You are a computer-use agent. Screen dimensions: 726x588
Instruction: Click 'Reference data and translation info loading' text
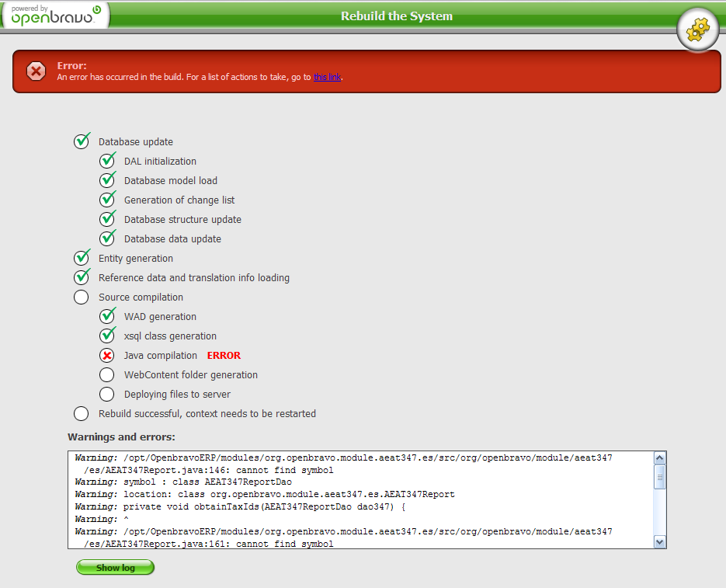coord(194,278)
